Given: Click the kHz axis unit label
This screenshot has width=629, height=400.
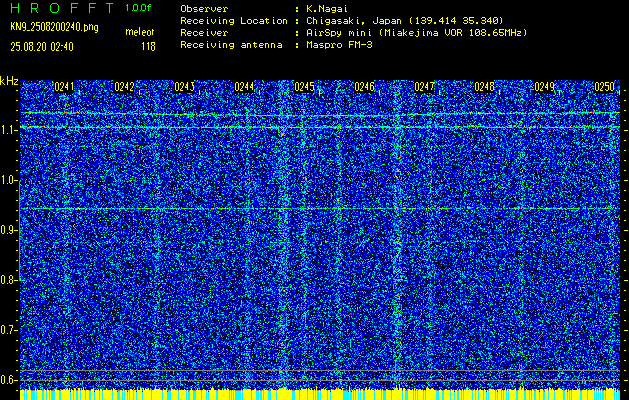Looking at the screenshot, I should click(9, 81).
